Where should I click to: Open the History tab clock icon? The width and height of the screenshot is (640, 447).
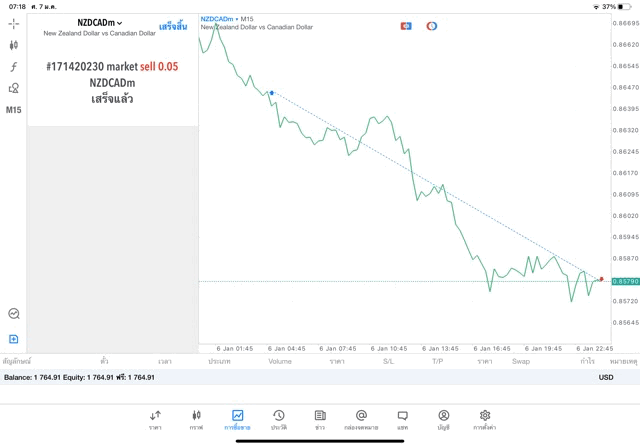click(278, 419)
